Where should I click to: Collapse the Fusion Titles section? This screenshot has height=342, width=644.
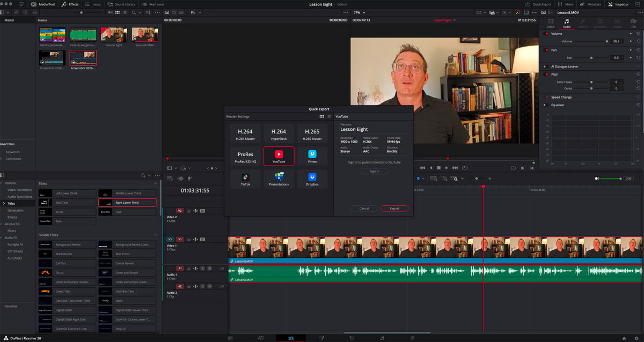(156, 235)
